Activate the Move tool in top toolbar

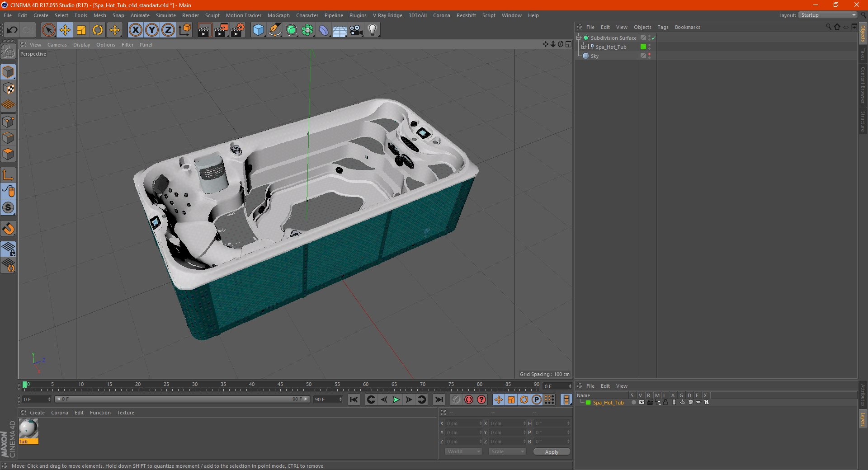point(65,30)
